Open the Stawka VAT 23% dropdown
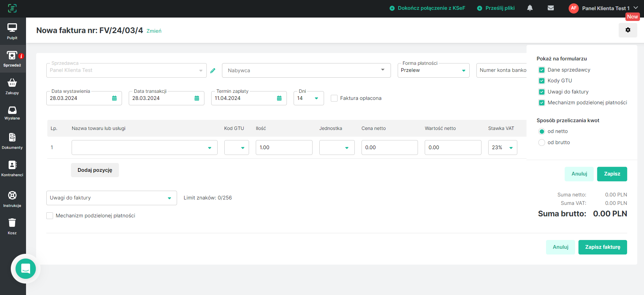644x295 pixels. point(502,147)
